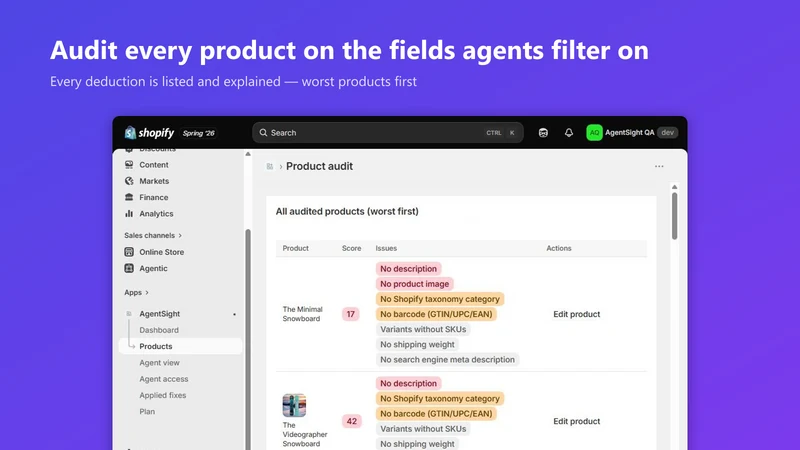Click No product image issue tag
Viewport: 800px width, 450px height.
(x=414, y=284)
